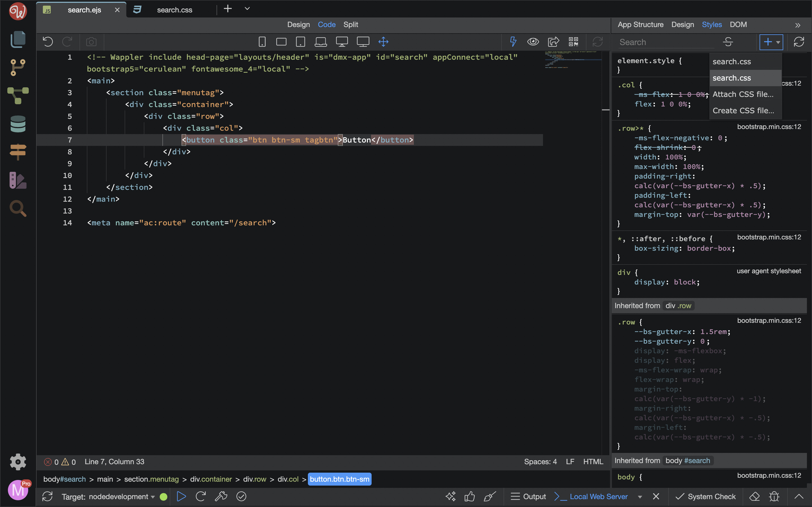Click the Redo icon in toolbar

(67, 41)
